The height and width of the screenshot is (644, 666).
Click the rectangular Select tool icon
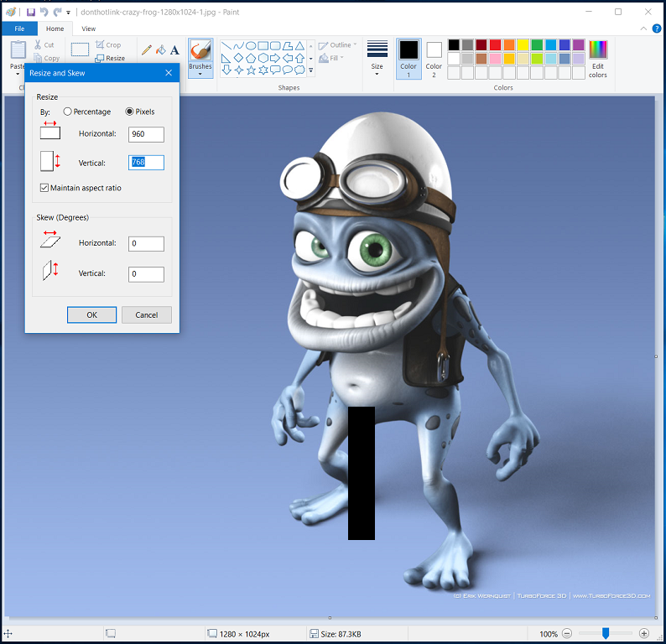click(x=80, y=49)
